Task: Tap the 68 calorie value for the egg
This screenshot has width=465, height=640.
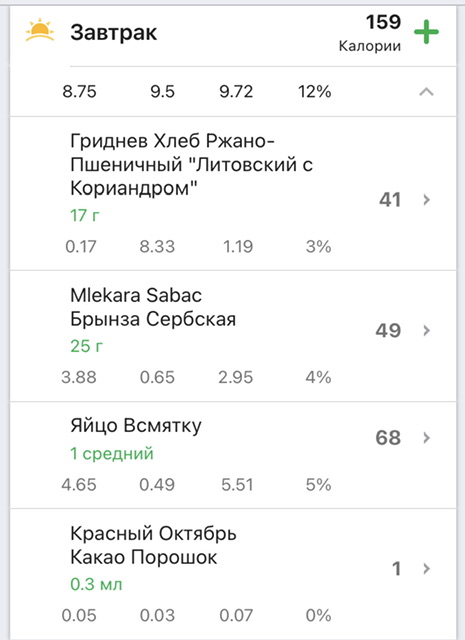Action: coord(388,438)
